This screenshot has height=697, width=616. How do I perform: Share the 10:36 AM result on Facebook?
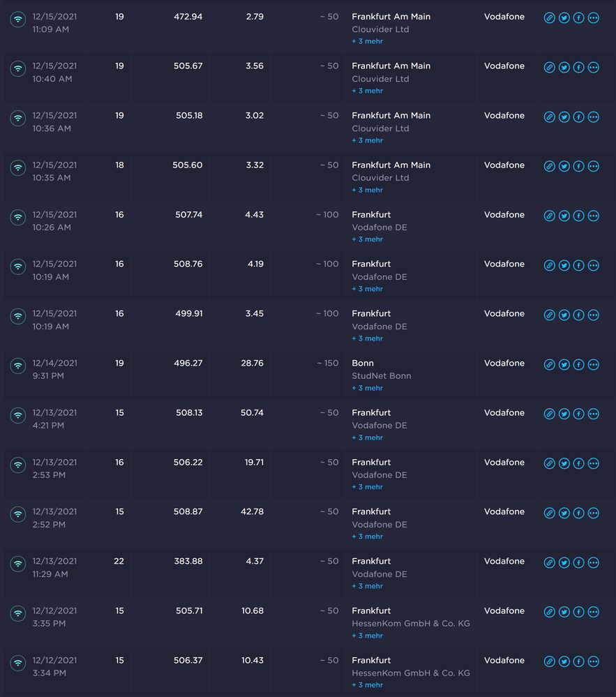point(578,117)
